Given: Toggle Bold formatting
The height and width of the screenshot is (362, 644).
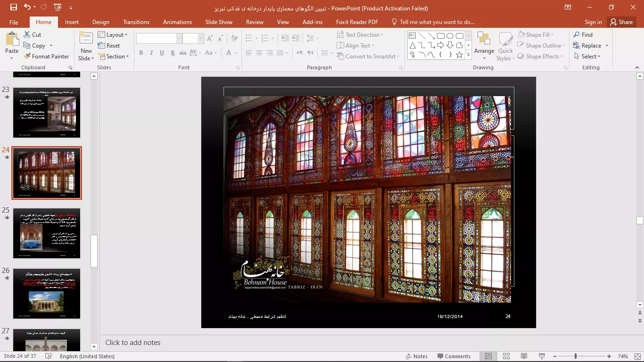Looking at the screenshot, I should point(141,53).
